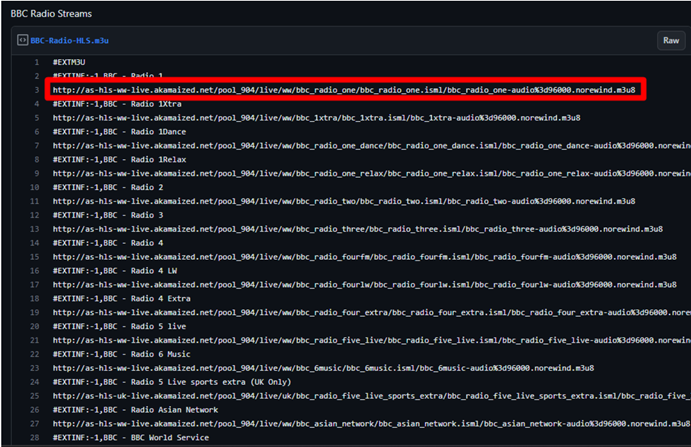Select line number 20
The width and height of the screenshot is (691, 447).
point(34,326)
